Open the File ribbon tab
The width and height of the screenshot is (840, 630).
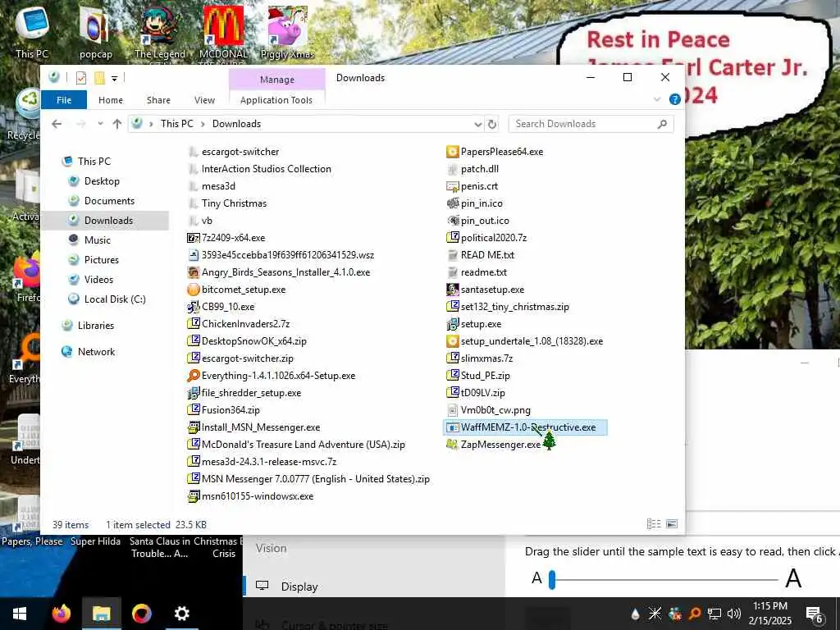pos(64,100)
